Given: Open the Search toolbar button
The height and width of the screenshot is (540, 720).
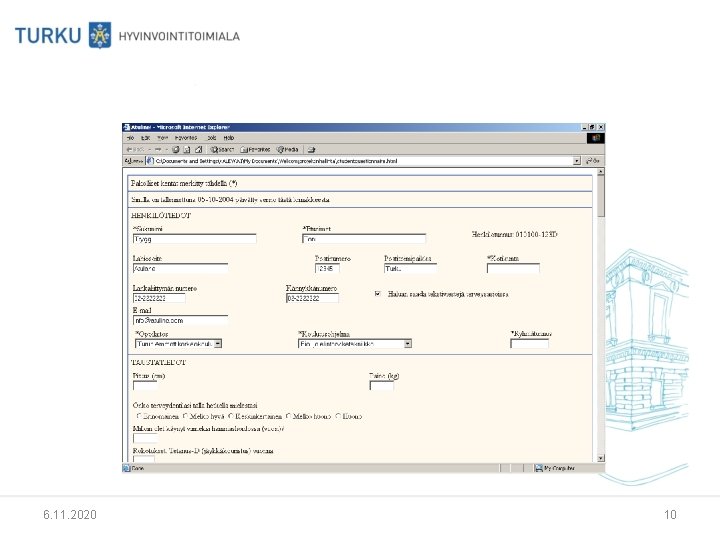Looking at the screenshot, I should pyautogui.click(x=222, y=150).
